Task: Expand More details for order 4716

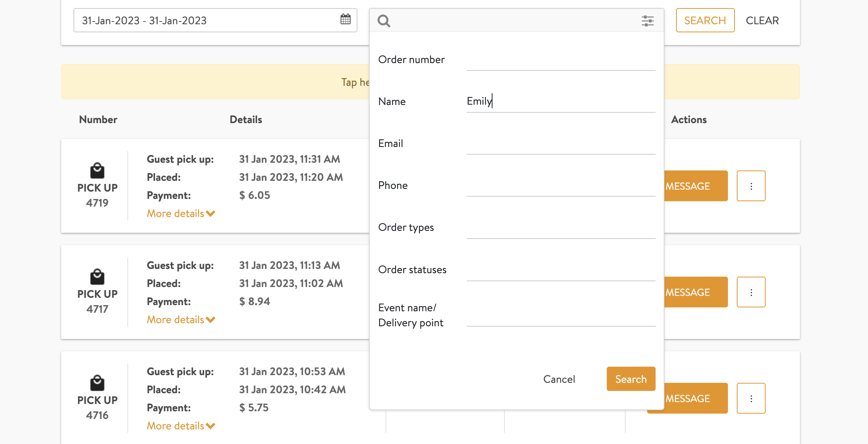Action: tap(181, 426)
